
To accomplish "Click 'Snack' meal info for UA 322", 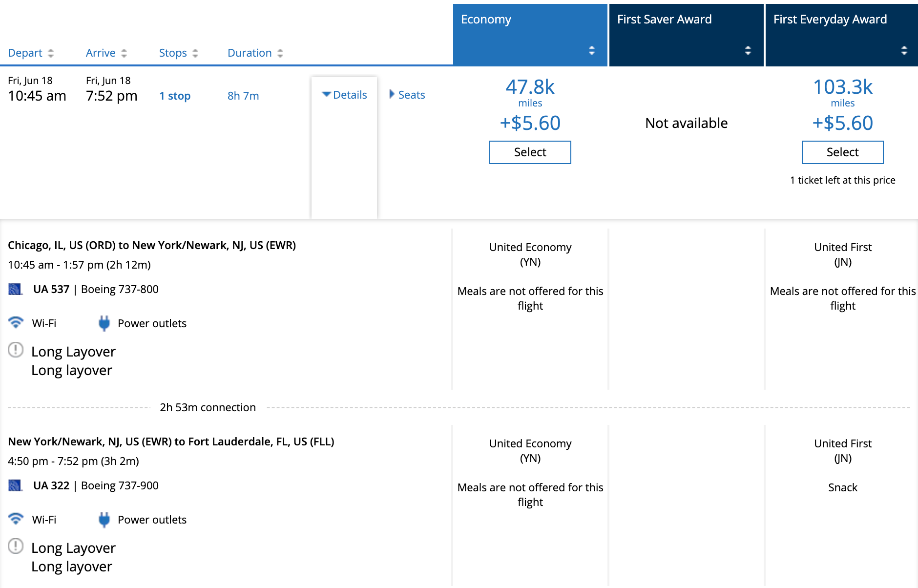I will [843, 487].
